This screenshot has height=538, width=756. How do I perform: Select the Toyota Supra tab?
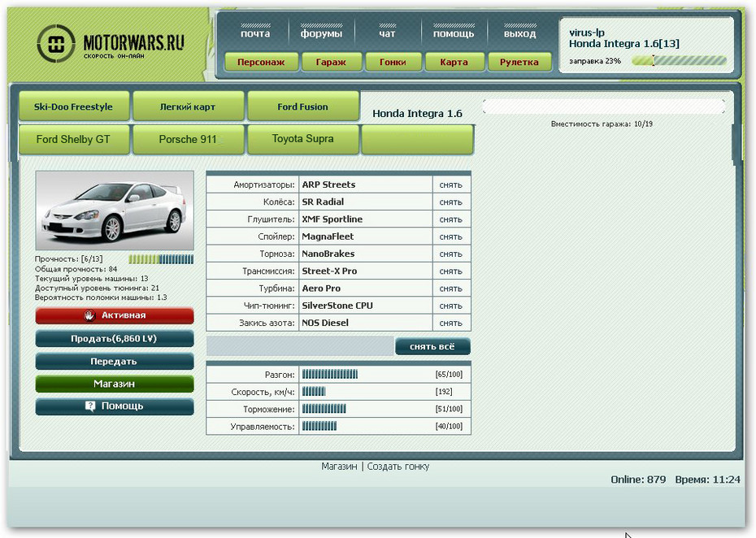[x=302, y=139]
